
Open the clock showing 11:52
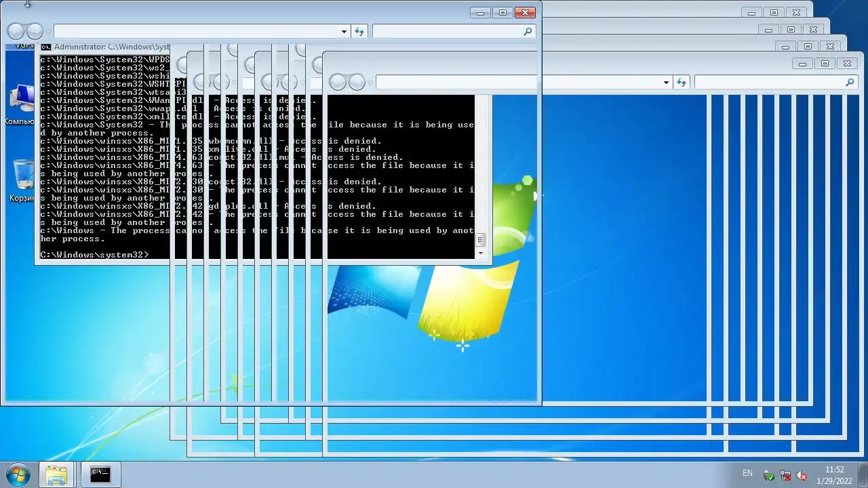835,474
